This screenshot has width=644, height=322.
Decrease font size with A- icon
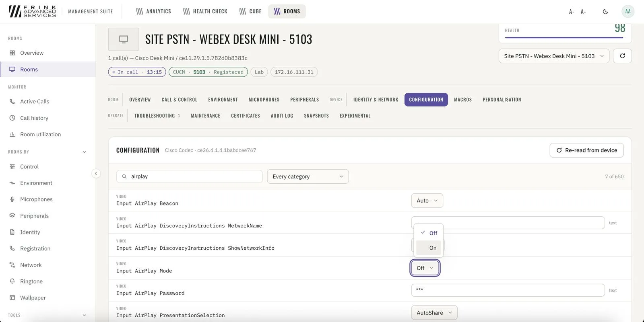pos(571,12)
